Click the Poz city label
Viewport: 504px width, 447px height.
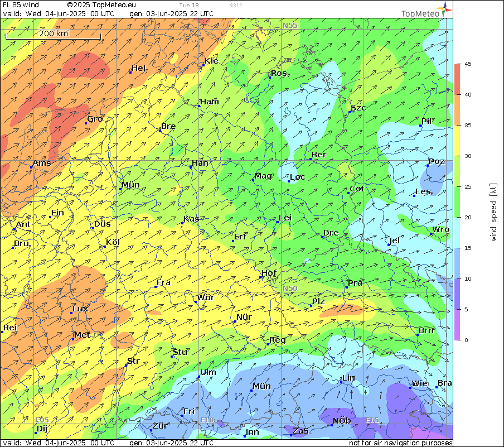[x=437, y=161]
